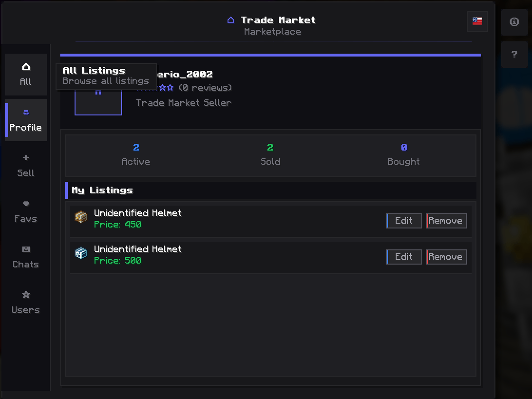Open the Users star icon

pyautogui.click(x=26, y=295)
